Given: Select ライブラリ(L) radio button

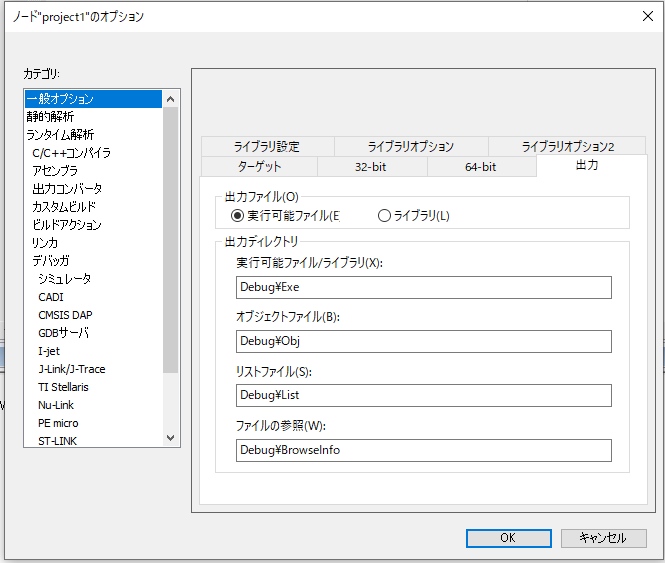Looking at the screenshot, I should [x=414, y=216].
